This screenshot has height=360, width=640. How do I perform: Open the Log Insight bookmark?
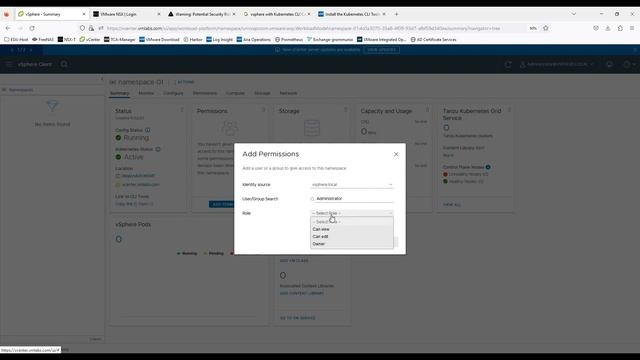(x=220, y=40)
